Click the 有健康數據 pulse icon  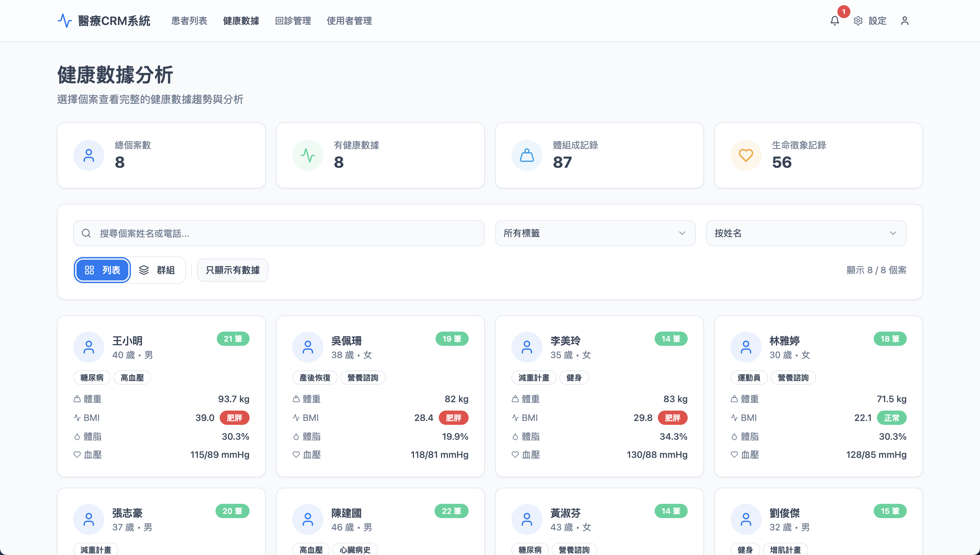coord(308,155)
